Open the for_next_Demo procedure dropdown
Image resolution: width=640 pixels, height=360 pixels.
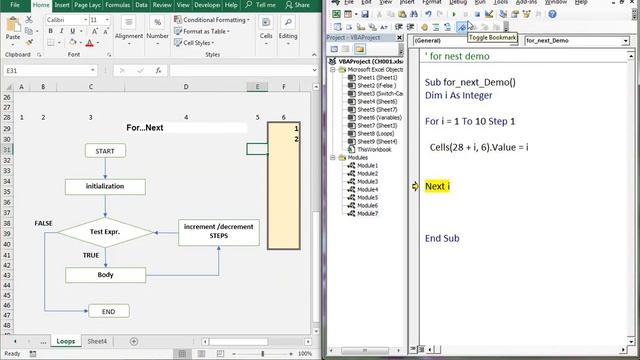tap(625, 41)
